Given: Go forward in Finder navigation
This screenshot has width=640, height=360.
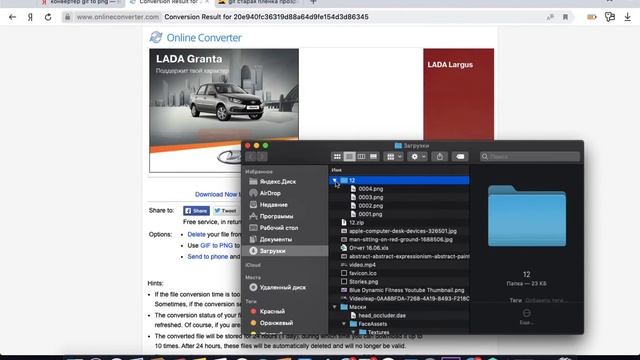Looking at the screenshot, I should (262, 157).
